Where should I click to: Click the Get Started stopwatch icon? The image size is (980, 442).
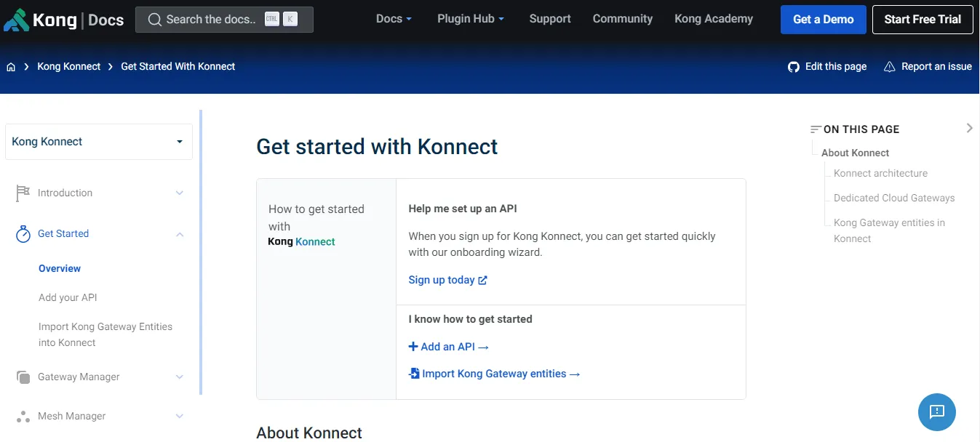point(23,233)
